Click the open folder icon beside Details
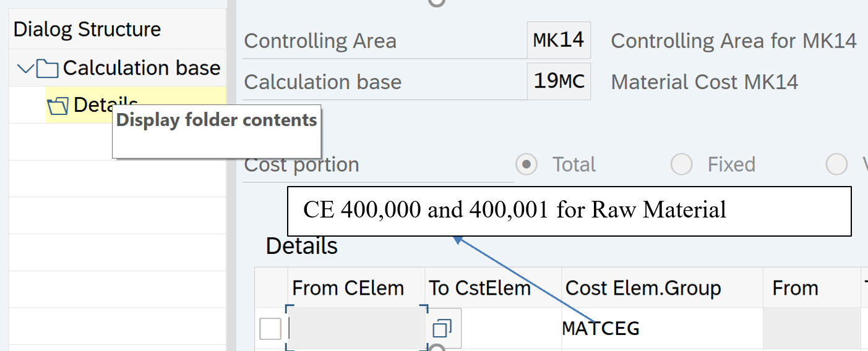Viewport: 868px width, 351px height. coord(58,106)
